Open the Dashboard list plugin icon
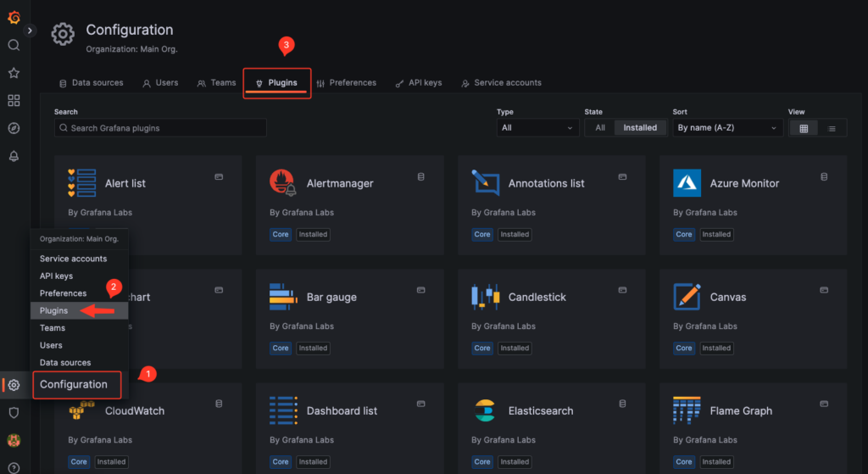This screenshot has height=474, width=868. click(x=283, y=411)
